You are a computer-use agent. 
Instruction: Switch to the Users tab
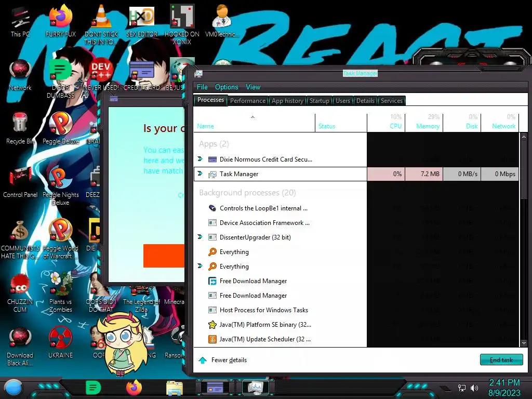point(343,101)
